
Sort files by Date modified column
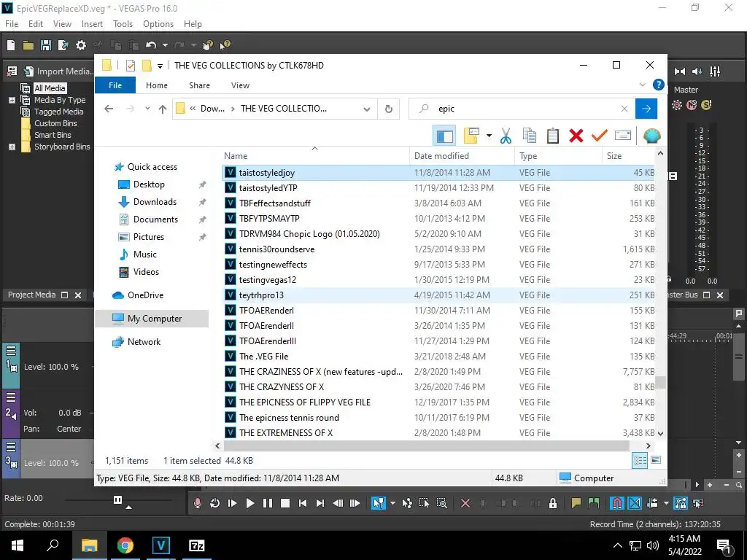pos(462,156)
